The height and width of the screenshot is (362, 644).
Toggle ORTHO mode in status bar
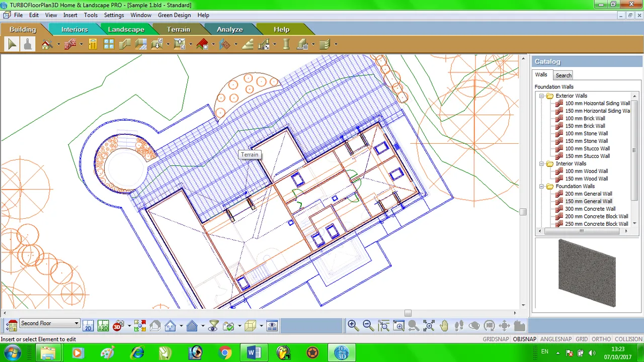(601, 339)
